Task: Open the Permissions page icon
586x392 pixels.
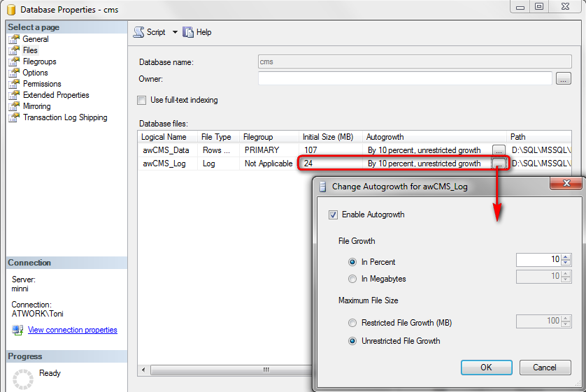Action: (x=13, y=84)
